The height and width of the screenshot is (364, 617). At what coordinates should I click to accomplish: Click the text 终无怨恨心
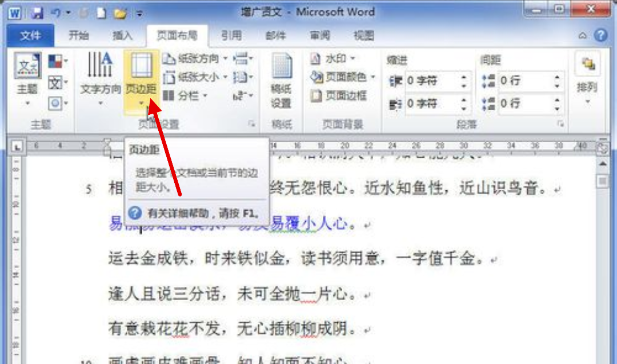tap(309, 188)
